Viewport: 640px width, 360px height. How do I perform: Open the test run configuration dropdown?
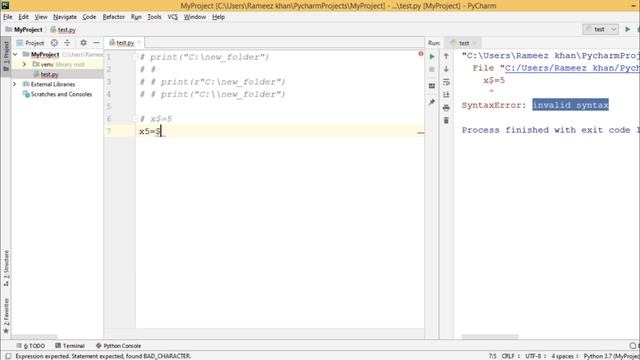tap(601, 29)
